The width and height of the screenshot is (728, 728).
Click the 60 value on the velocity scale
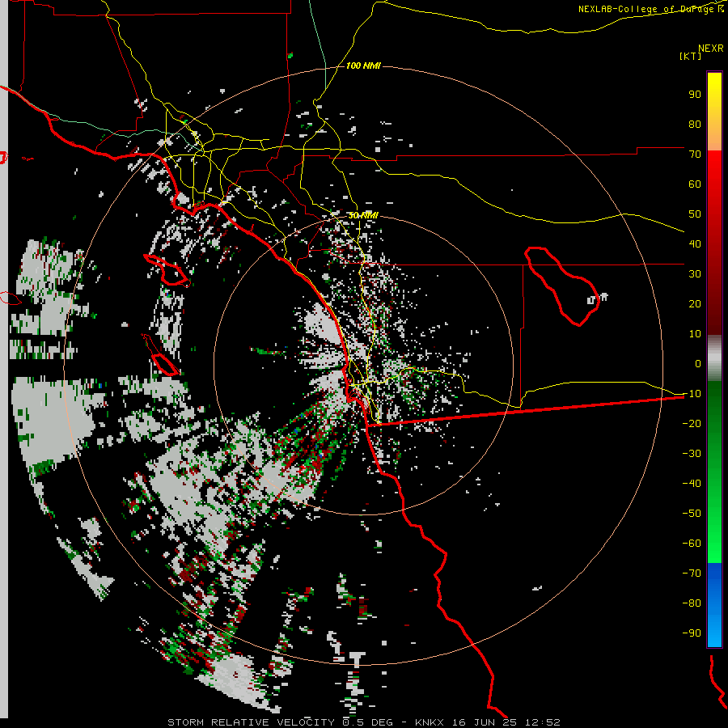695,184
